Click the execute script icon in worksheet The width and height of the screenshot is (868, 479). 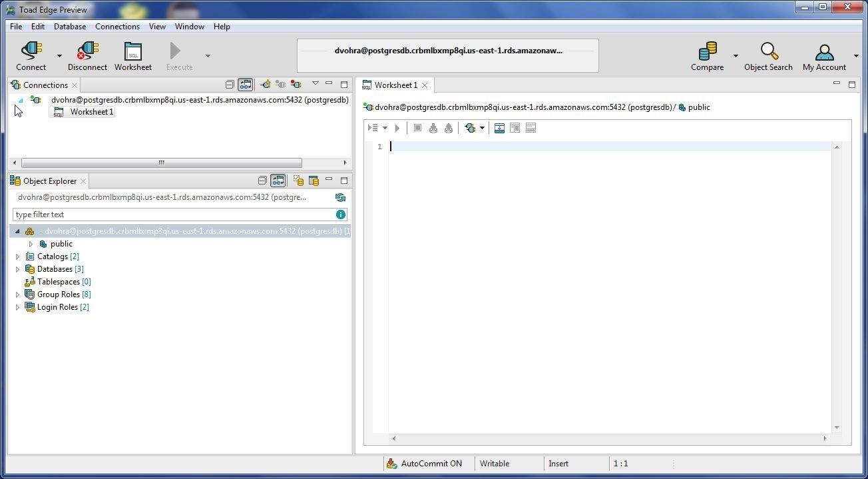373,128
